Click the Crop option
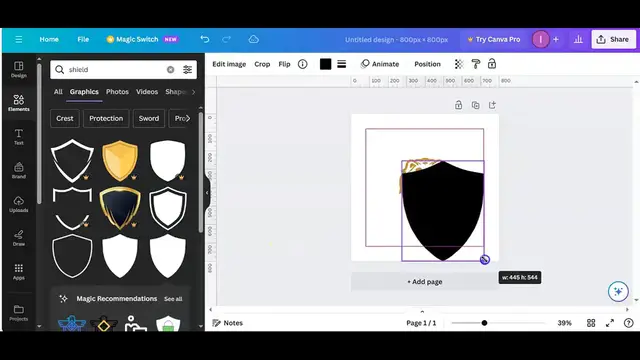This screenshot has height=360, width=640. click(262, 64)
